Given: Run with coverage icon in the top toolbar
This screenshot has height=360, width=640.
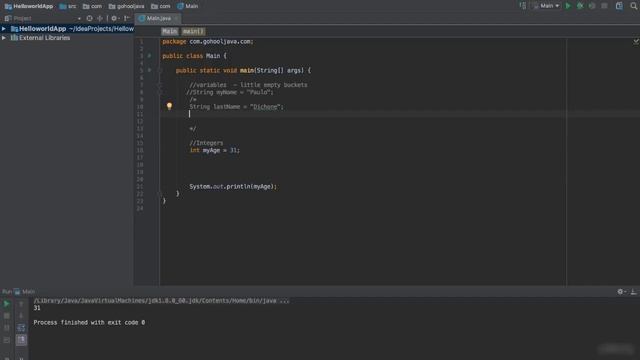Looking at the screenshot, I should pyautogui.click(x=592, y=6).
